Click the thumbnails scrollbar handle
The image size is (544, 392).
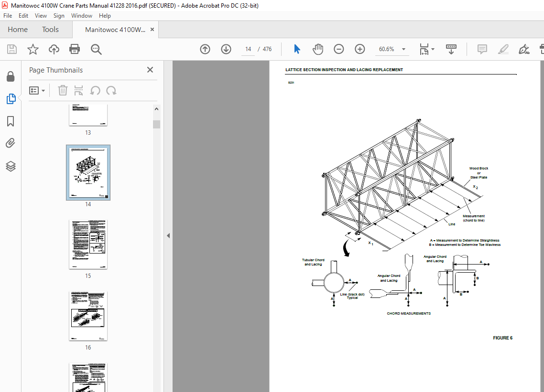click(156, 124)
